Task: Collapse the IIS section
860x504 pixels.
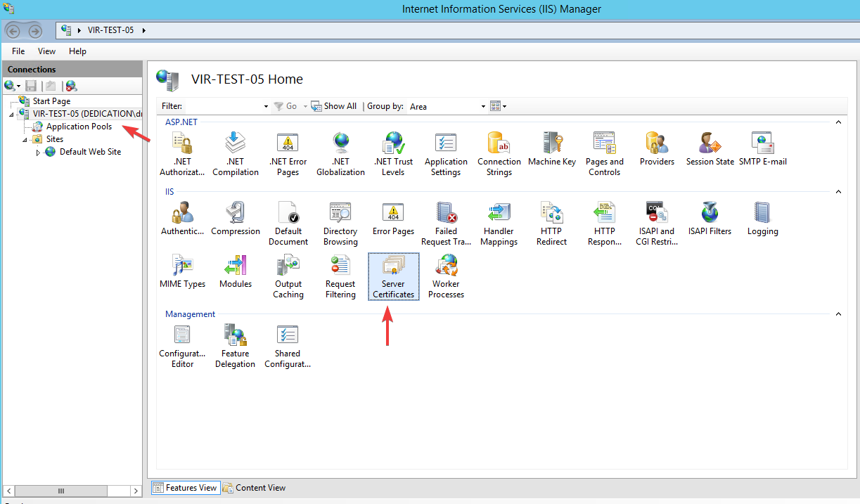Action: tap(838, 192)
